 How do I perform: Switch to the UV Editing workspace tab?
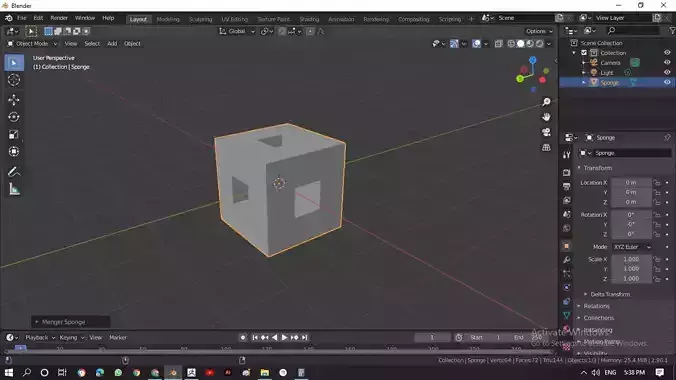click(235, 19)
